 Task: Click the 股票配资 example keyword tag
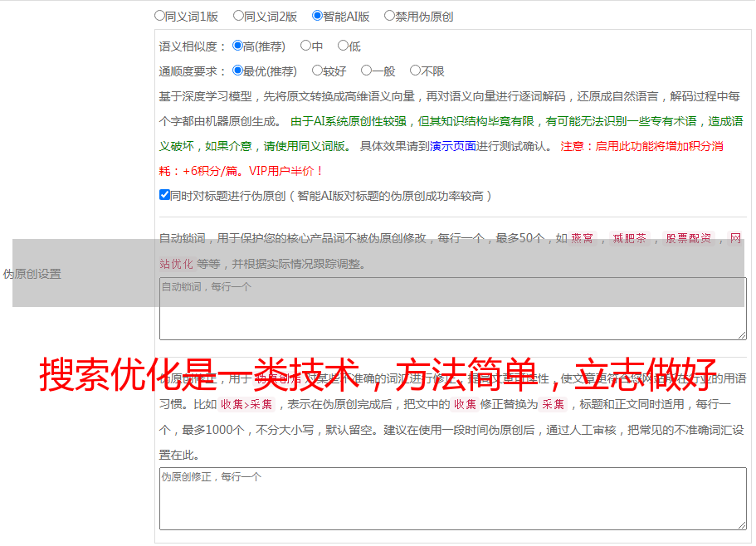pyautogui.click(x=688, y=239)
